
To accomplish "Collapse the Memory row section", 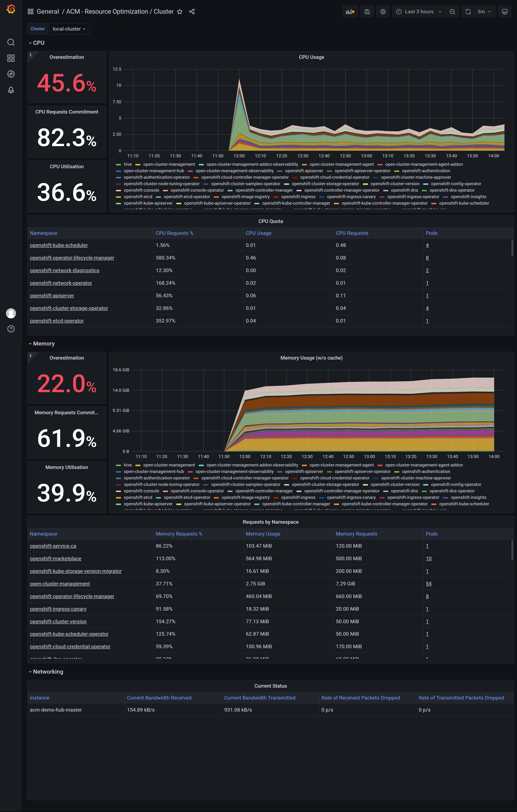I will (44, 344).
